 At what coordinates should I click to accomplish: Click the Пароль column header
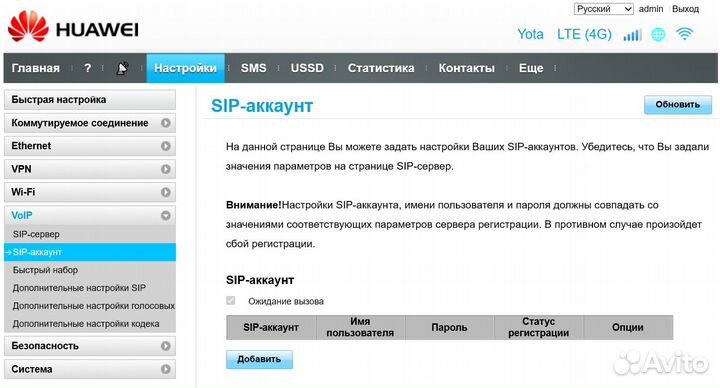[x=449, y=327]
